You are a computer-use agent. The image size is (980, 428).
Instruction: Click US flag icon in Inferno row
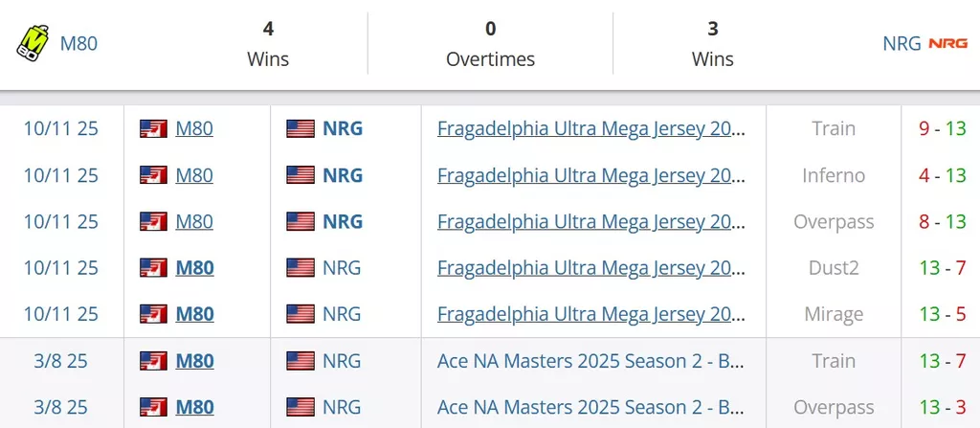click(x=301, y=175)
